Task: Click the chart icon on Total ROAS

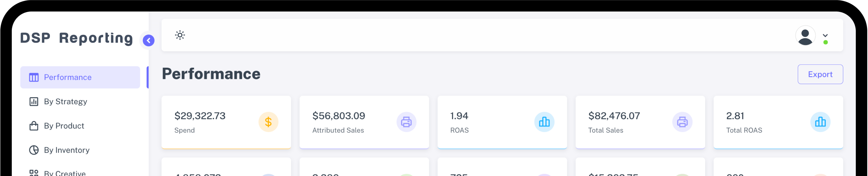Action: point(820,122)
